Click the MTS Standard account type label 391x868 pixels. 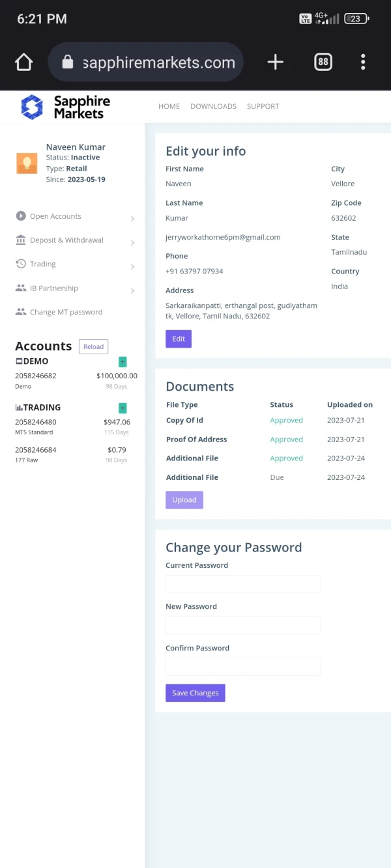pyautogui.click(x=34, y=432)
